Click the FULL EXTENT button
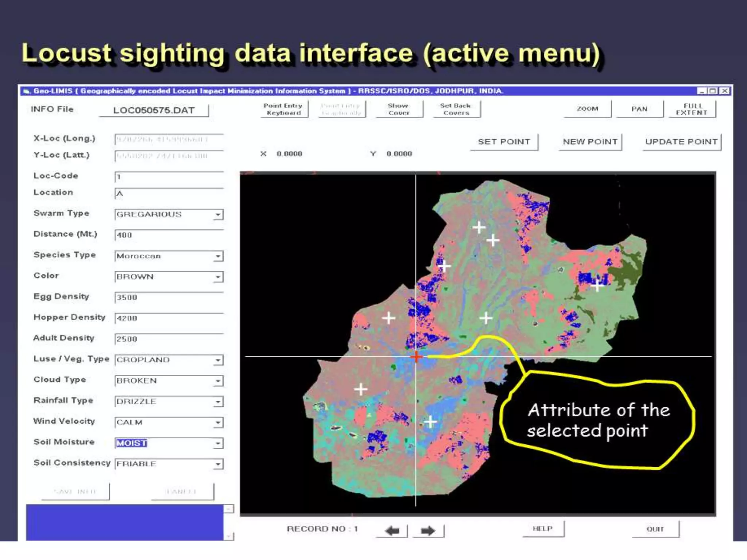 [x=692, y=109]
